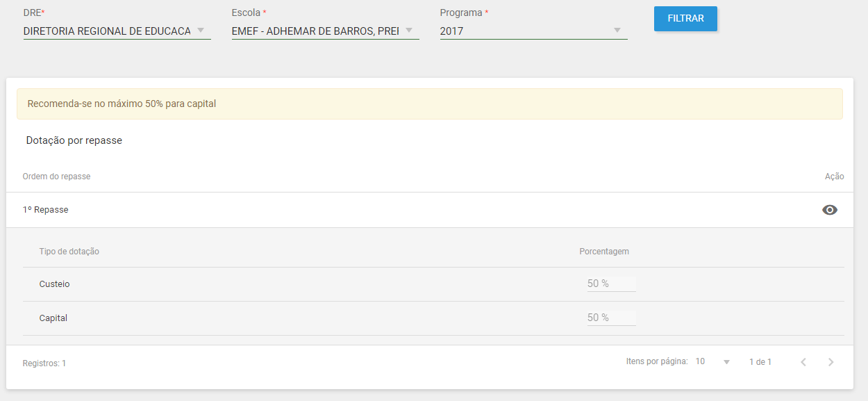Click the Custeio row label
Screen dimensions: 868x401
tap(54, 284)
